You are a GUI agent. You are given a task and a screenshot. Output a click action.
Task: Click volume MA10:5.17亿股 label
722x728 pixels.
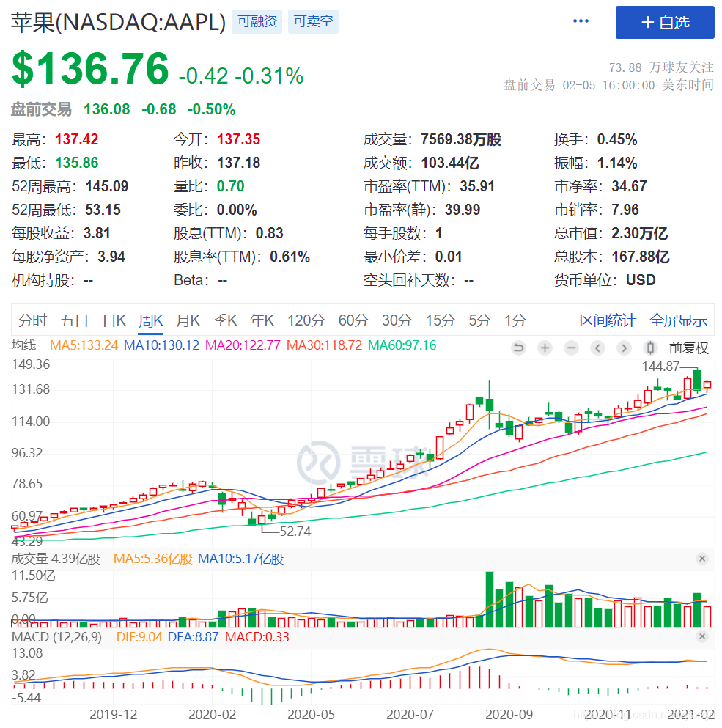pyautogui.click(x=240, y=559)
